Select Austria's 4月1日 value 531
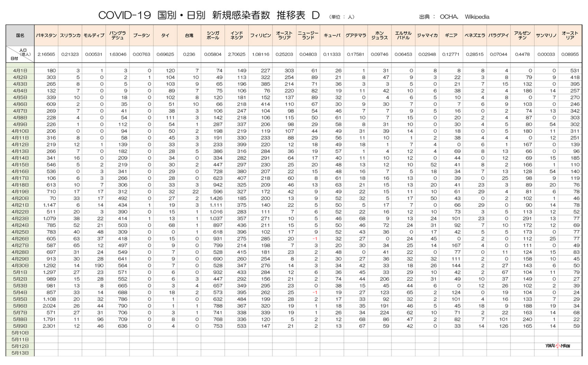 click(x=575, y=71)
